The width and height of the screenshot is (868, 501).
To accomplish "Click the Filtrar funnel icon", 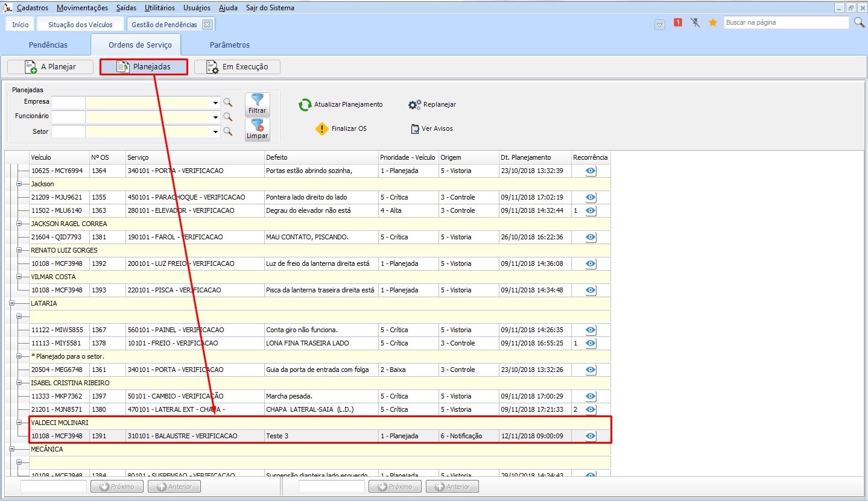I will point(258,104).
